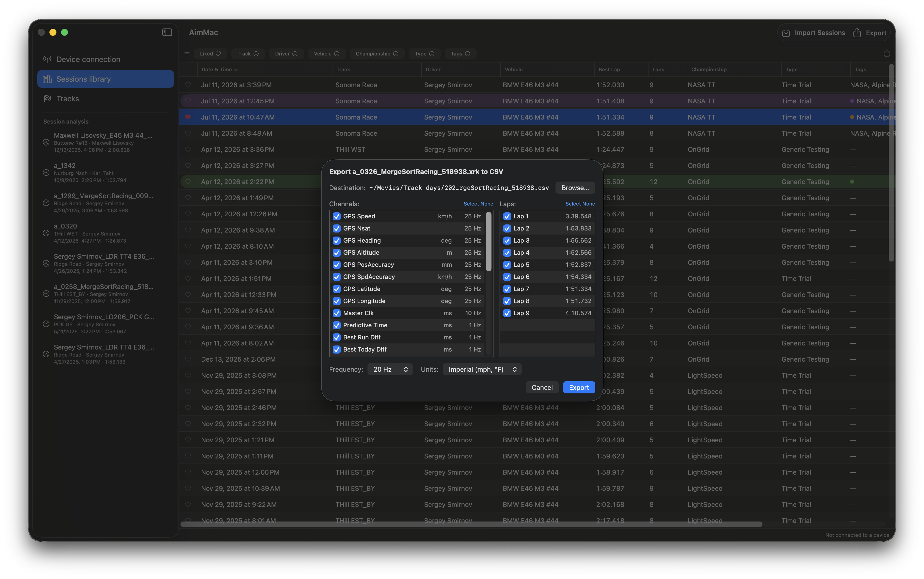Open the Frequency 20 Hz dropdown

click(390, 369)
